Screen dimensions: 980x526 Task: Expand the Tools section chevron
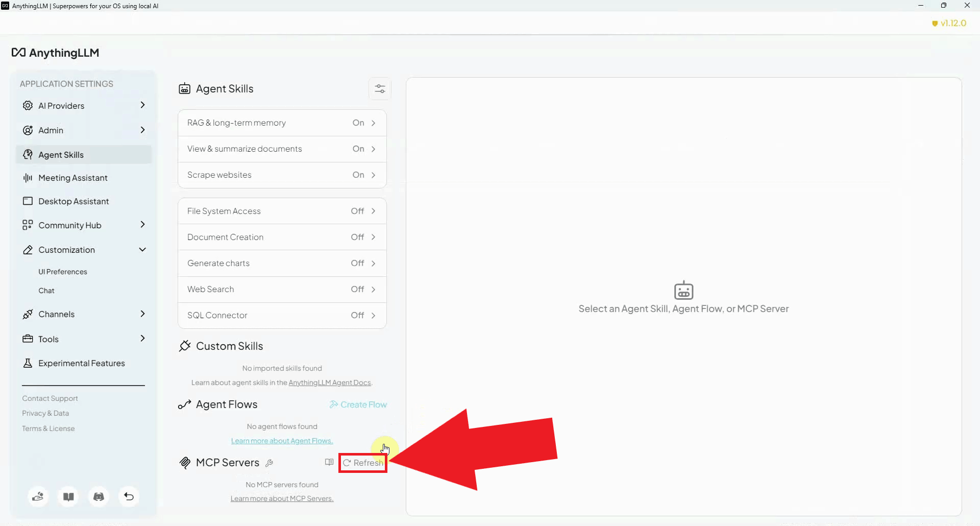[x=142, y=338]
